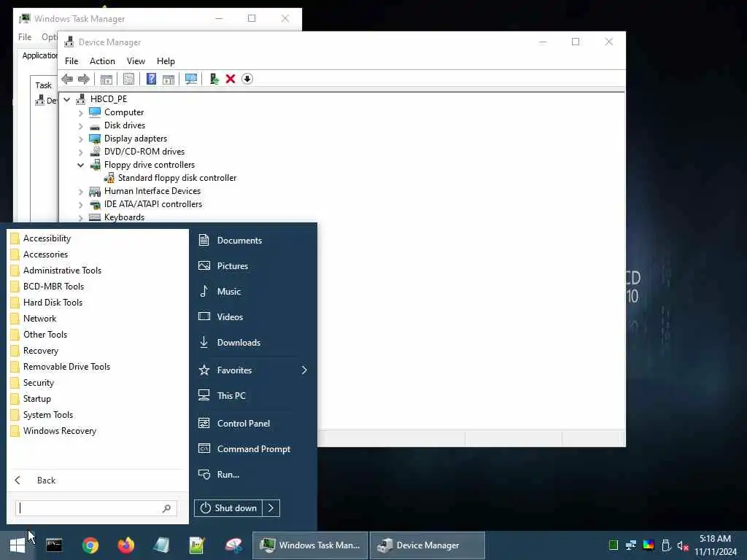This screenshot has width=747, height=560.
Task: Open the Security folder
Action: click(x=38, y=383)
